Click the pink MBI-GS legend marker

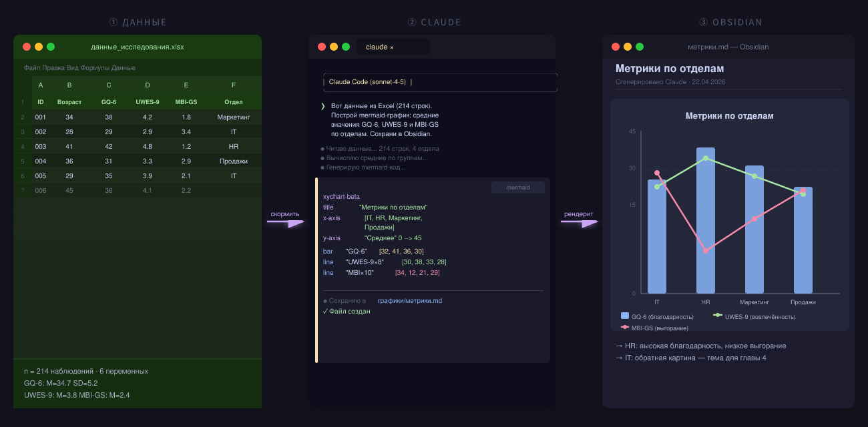click(x=625, y=327)
